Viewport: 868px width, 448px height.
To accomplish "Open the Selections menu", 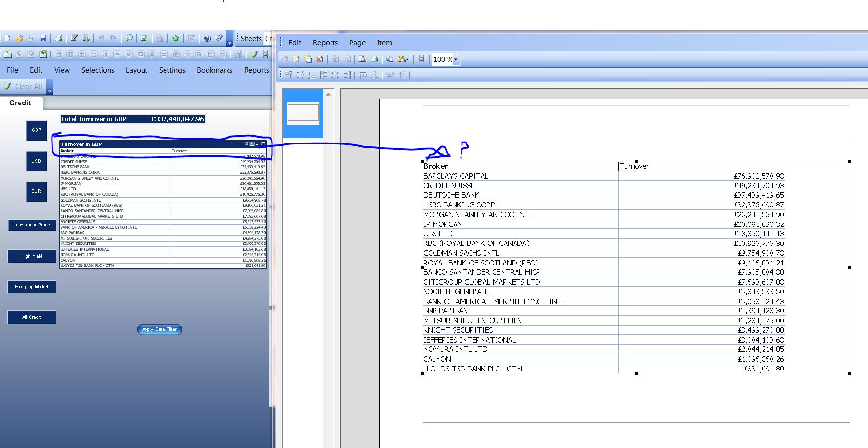I will (x=98, y=70).
